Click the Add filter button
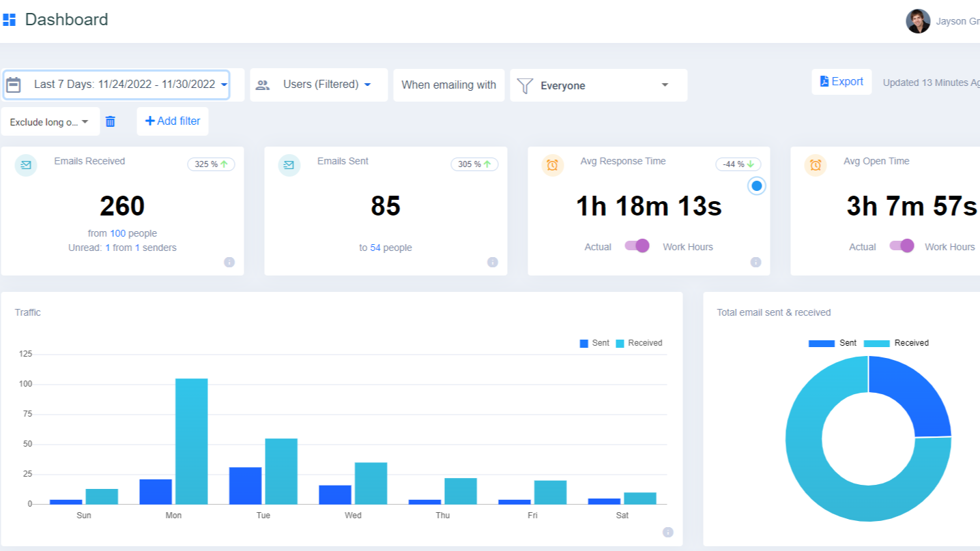The height and width of the screenshot is (551, 980). point(173,121)
